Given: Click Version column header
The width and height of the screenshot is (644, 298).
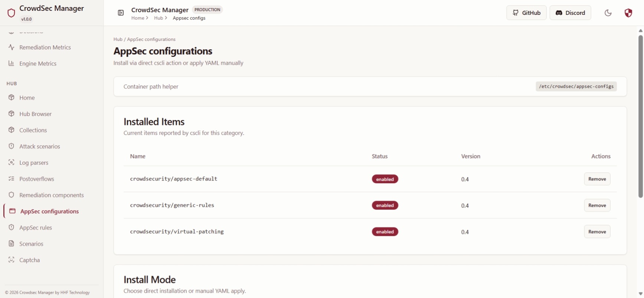Looking at the screenshot, I should 471,156.
